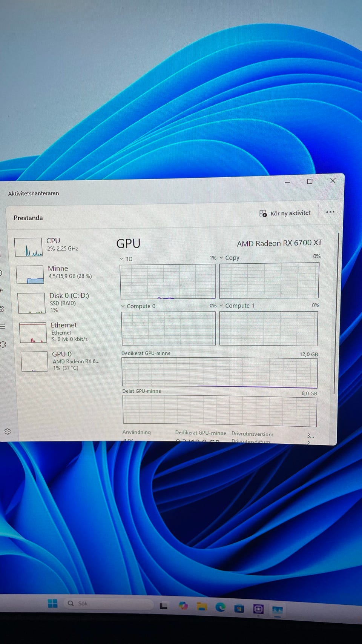Open the GPU 0 performance entry label

tap(62, 354)
